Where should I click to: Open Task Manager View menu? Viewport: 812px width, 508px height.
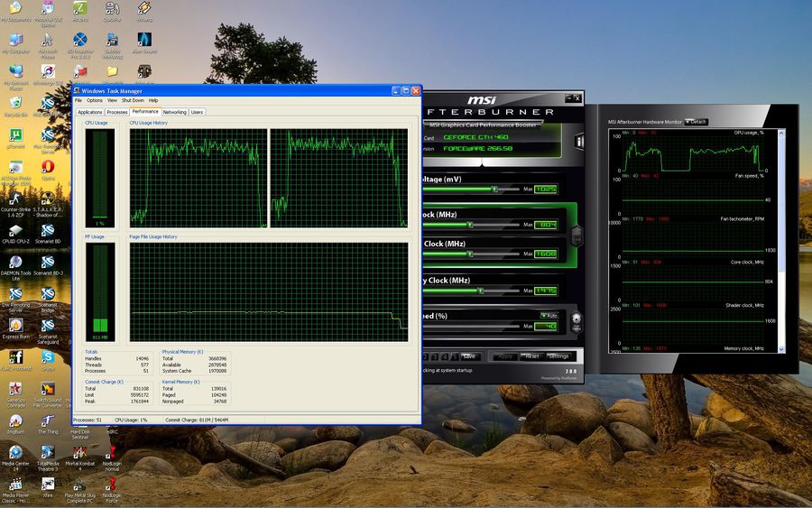[x=112, y=100]
